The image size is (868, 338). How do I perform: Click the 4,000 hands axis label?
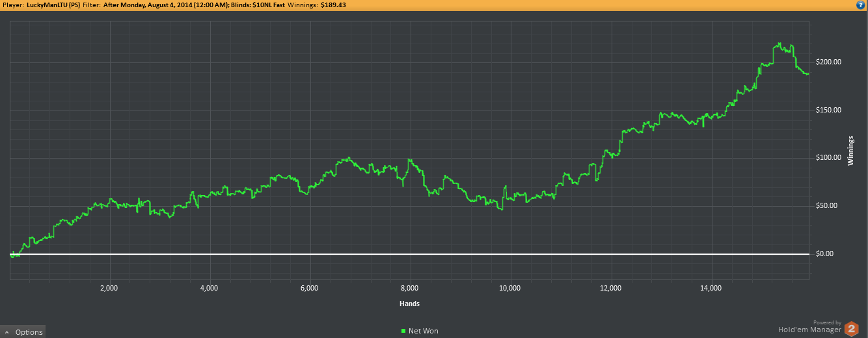pyautogui.click(x=209, y=287)
